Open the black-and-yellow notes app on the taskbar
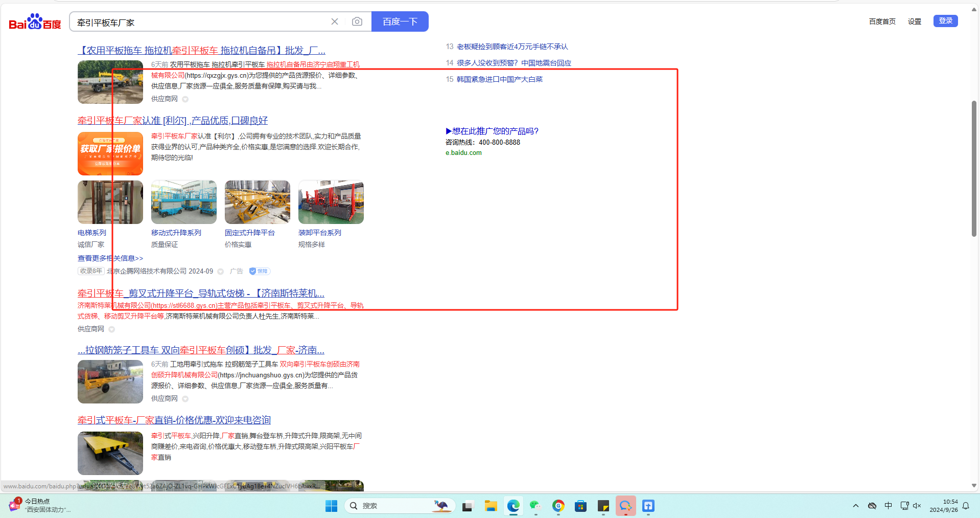 click(603, 506)
